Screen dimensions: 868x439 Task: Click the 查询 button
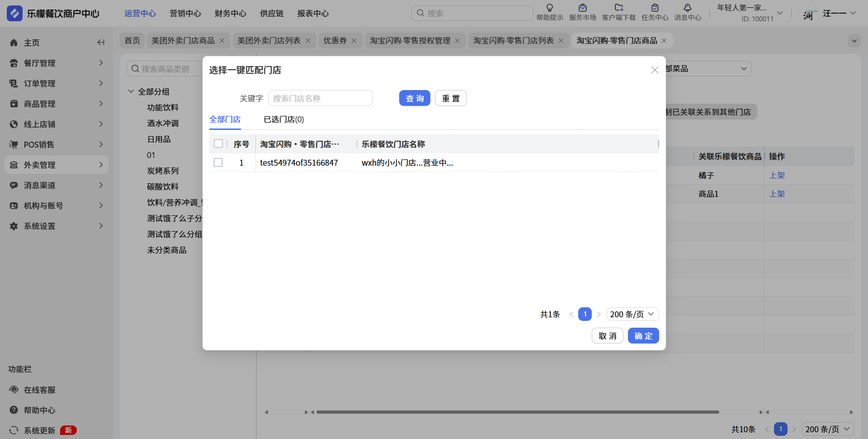click(414, 98)
